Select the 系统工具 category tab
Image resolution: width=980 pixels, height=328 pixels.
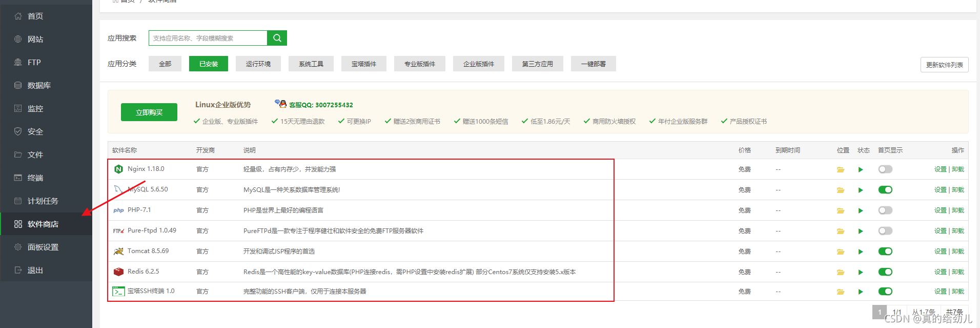(x=311, y=64)
